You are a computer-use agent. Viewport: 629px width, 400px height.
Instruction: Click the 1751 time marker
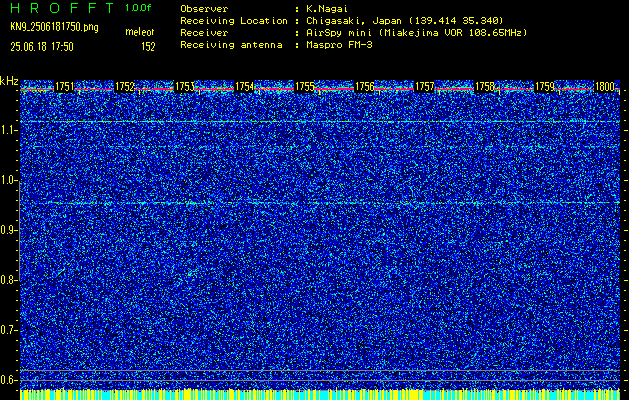[x=64, y=87]
